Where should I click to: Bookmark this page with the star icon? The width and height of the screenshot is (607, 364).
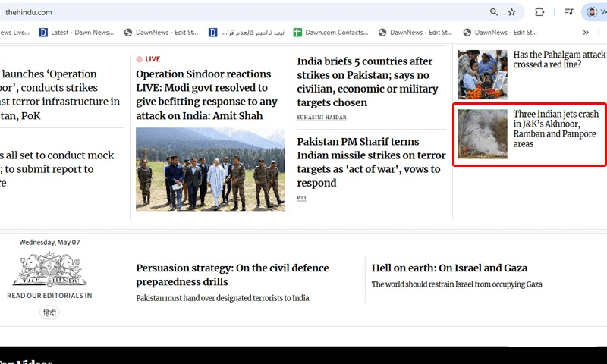(x=511, y=12)
